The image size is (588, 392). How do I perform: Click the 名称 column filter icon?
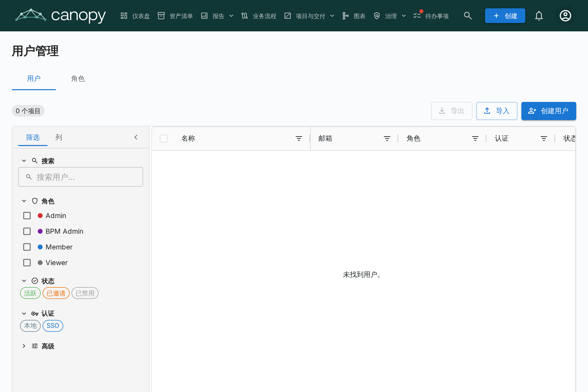pyautogui.click(x=299, y=138)
